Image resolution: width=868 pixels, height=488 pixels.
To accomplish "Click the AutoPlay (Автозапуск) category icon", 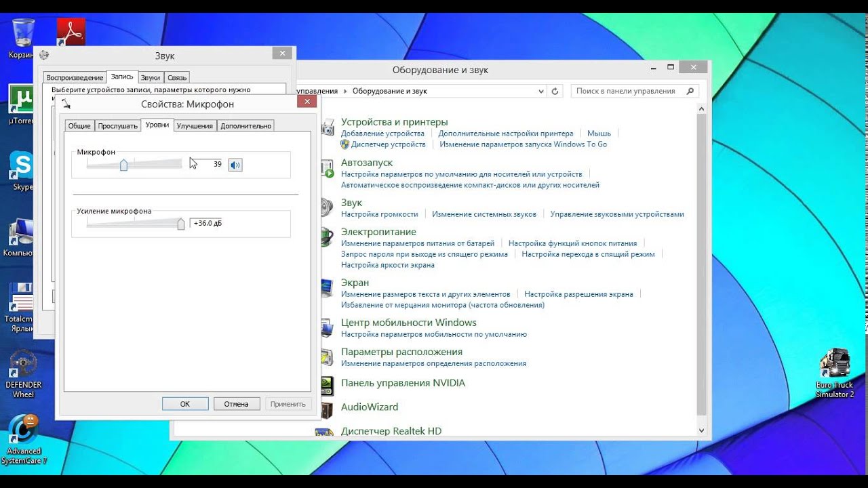I will click(x=328, y=169).
